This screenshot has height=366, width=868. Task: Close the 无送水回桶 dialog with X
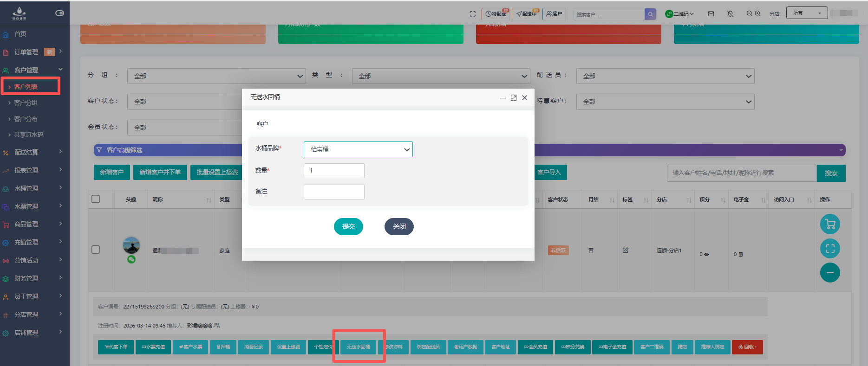pos(524,97)
